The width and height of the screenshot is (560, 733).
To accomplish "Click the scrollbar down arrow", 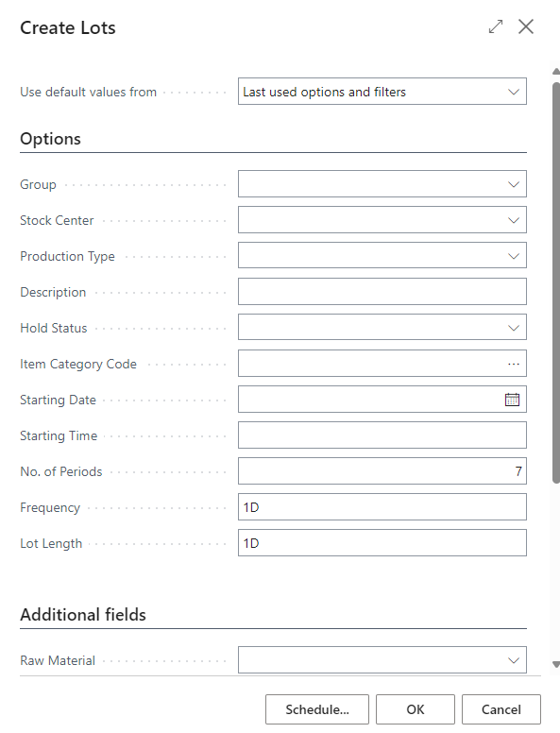I will coord(556,664).
